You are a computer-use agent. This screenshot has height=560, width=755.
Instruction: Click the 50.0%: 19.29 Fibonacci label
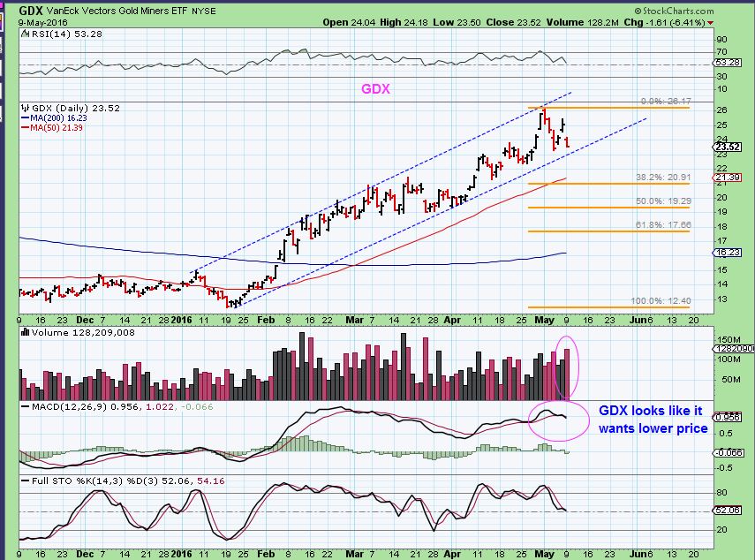(663, 201)
